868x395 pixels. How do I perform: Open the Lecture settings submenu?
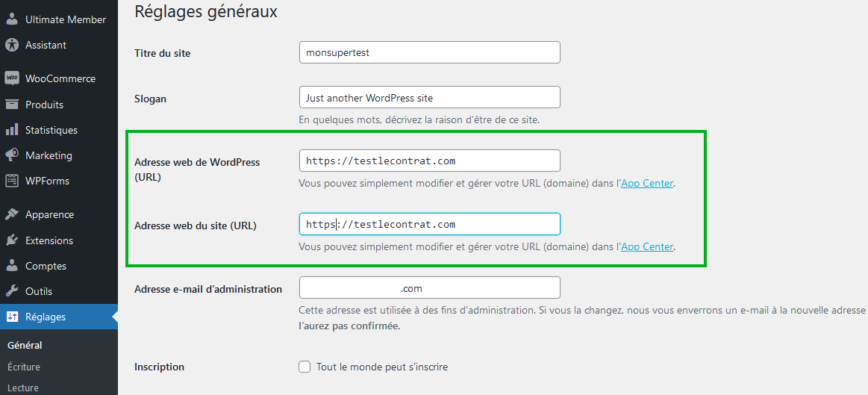[22, 388]
